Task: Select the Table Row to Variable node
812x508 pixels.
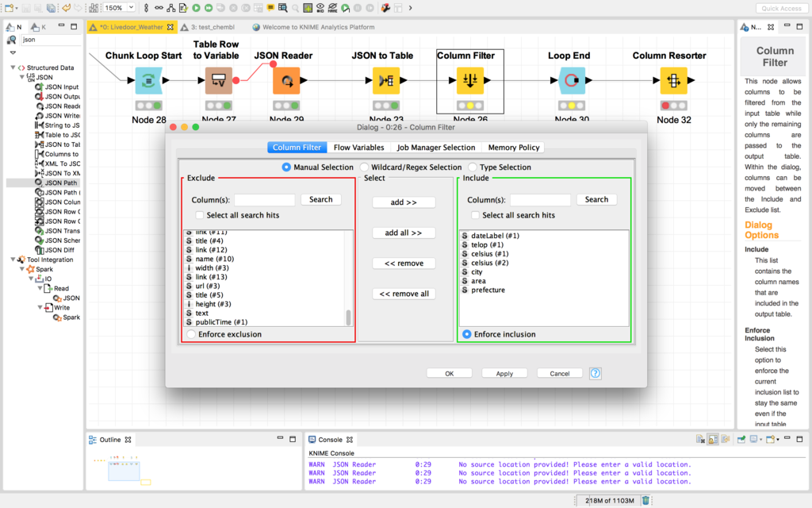Action: point(219,80)
